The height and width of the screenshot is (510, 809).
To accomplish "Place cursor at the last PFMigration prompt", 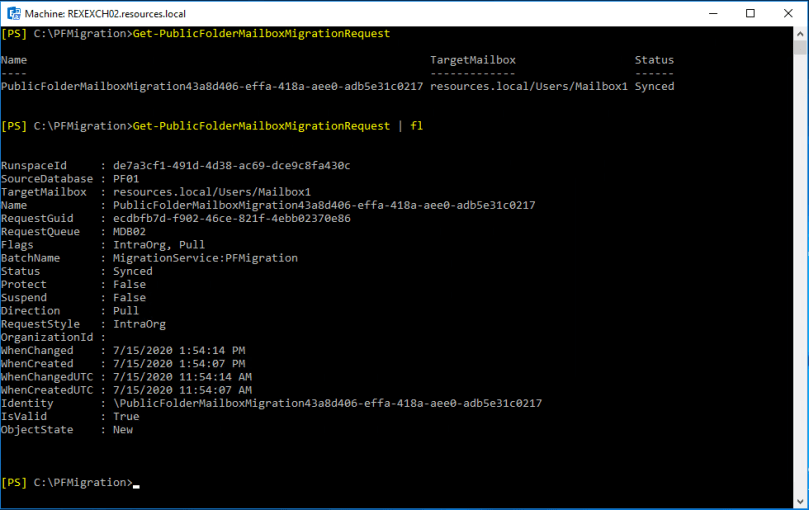I will pyautogui.click(x=136, y=483).
